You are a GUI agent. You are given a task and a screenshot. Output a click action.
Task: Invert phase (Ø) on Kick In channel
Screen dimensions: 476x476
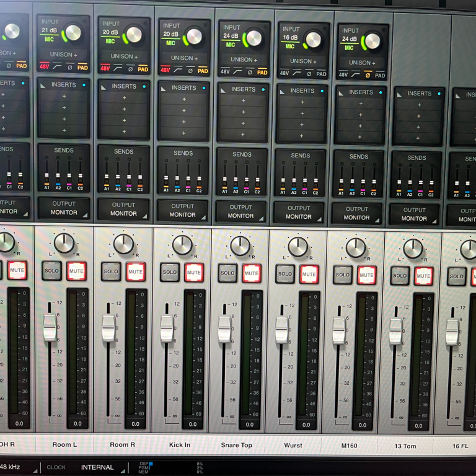[x=190, y=71]
